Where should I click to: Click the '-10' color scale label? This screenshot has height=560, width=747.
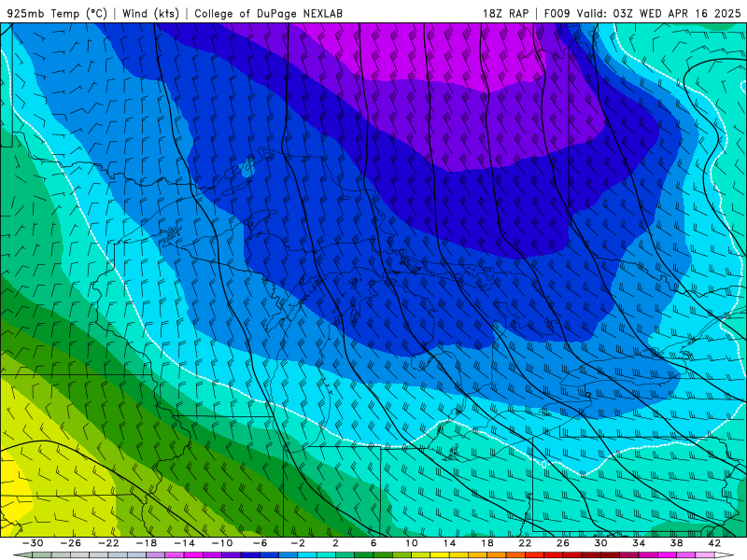click(222, 543)
